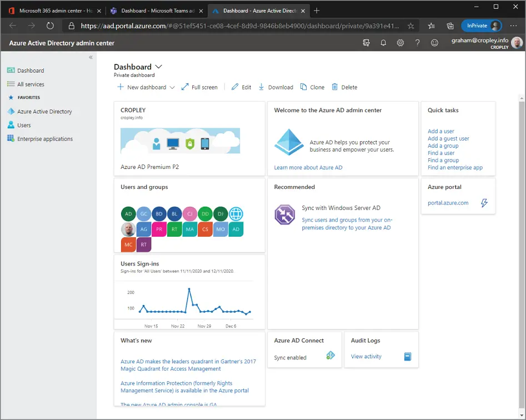This screenshot has height=420, width=526.
Task: Click the Azure AD Connect sync icon
Action: click(330, 356)
